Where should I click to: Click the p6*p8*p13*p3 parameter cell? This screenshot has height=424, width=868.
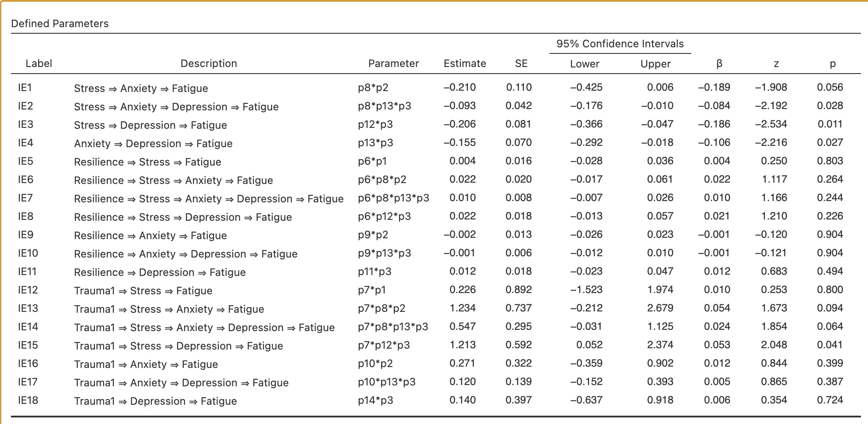point(393,198)
